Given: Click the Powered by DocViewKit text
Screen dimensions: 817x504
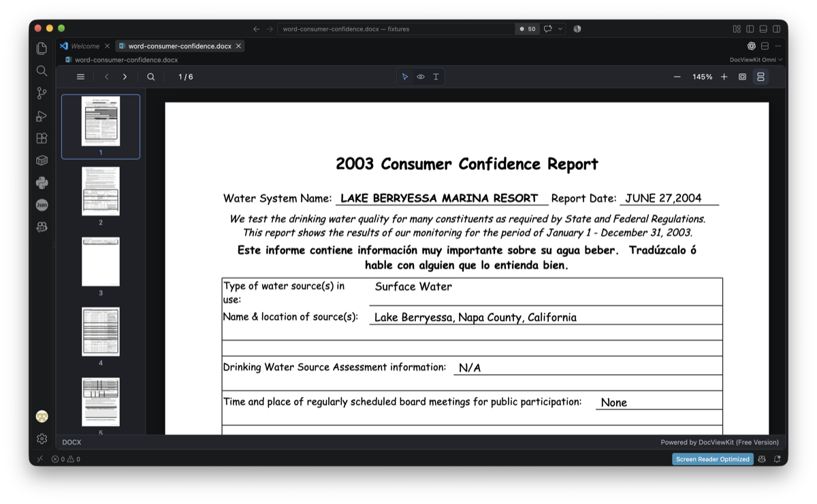Looking at the screenshot, I should [720, 442].
